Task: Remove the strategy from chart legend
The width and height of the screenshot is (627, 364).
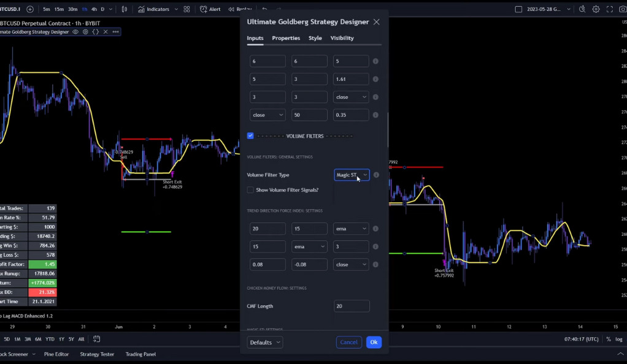Action: (x=106, y=32)
